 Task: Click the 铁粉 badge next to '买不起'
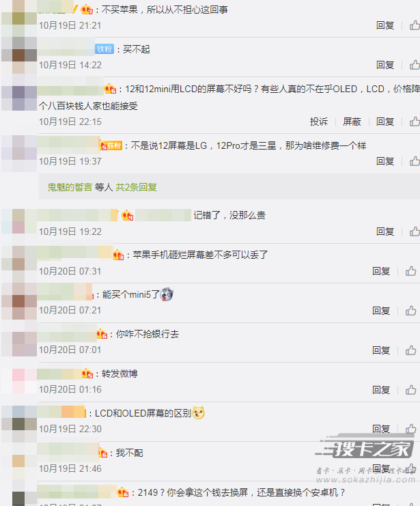point(104,49)
